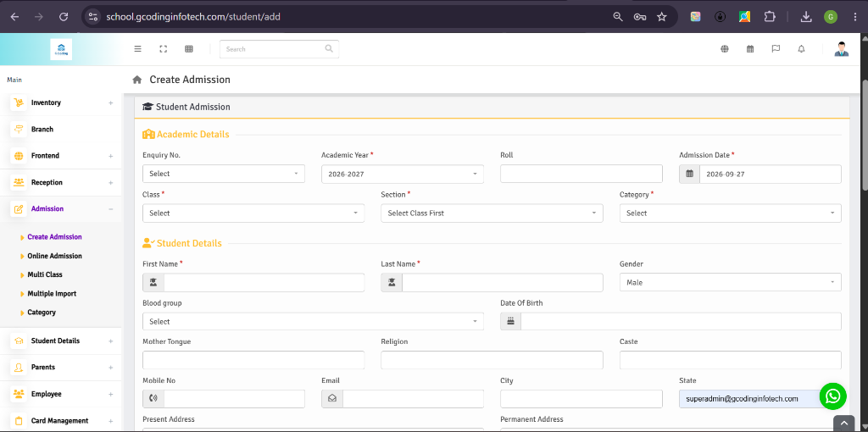This screenshot has width=868, height=432.
Task: Bookmark this page with the star icon
Action: click(x=661, y=17)
